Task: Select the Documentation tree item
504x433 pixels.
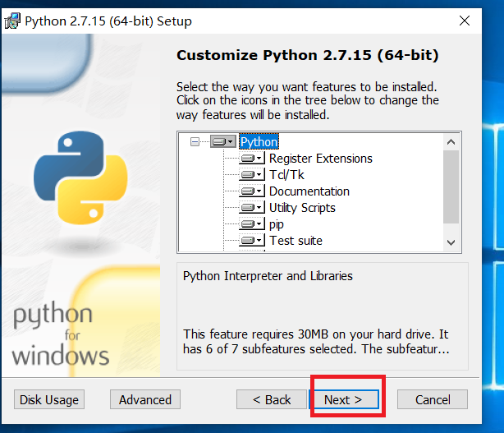Action: tap(309, 191)
